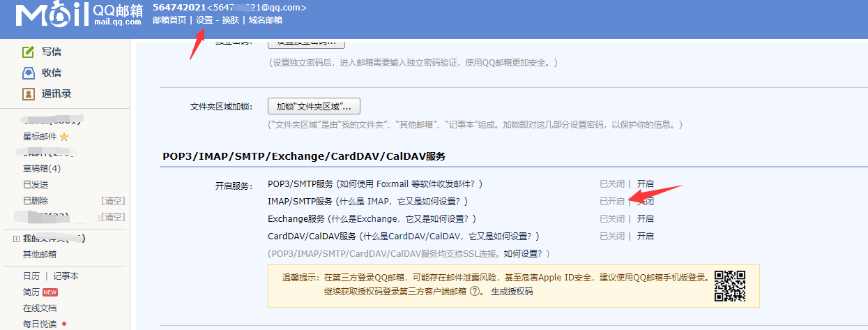Click the NEW badge beside 简历
868x330 pixels.
pos(50,292)
